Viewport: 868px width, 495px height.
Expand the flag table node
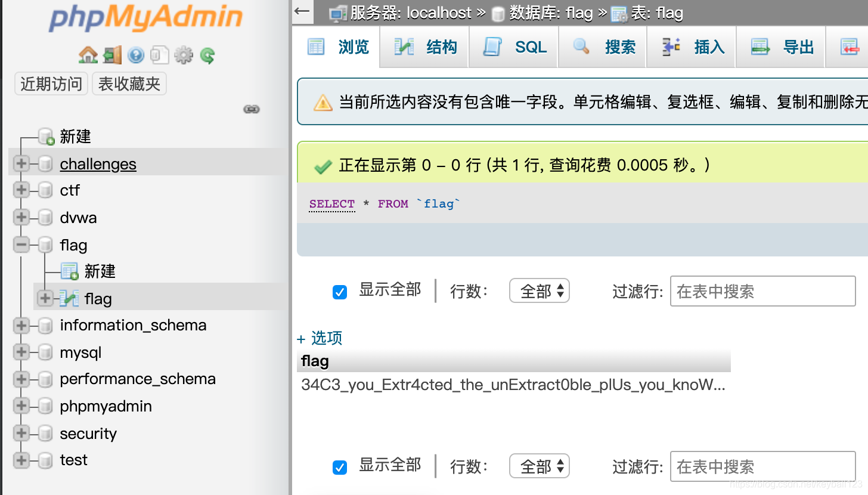[x=45, y=298]
